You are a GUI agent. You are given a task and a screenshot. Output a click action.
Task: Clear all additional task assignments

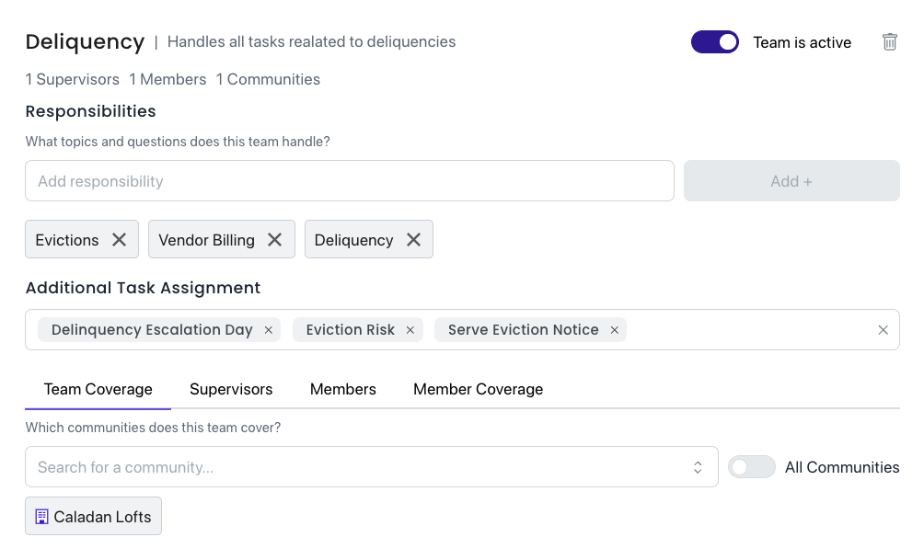click(x=883, y=330)
